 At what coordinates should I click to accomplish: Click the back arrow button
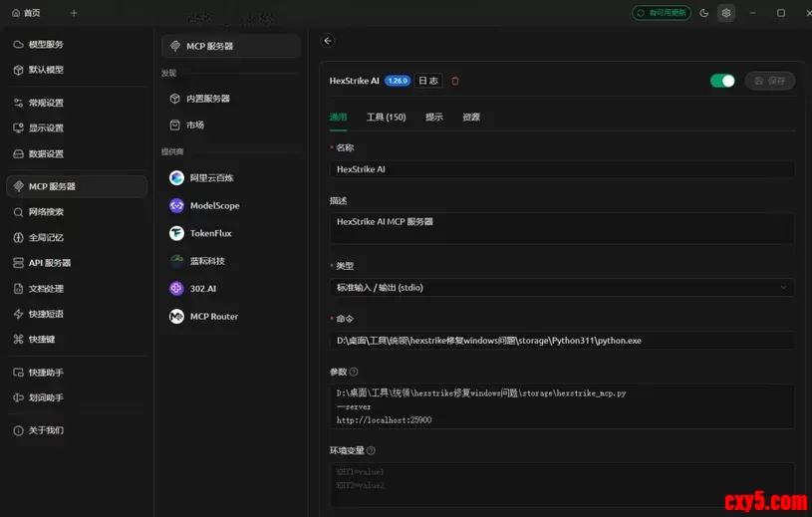[x=328, y=41]
